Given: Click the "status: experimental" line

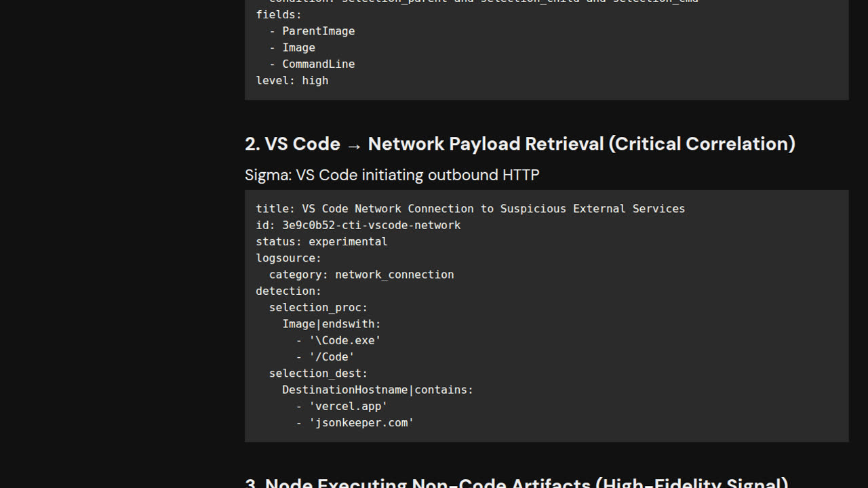Looking at the screenshot, I should [322, 241].
